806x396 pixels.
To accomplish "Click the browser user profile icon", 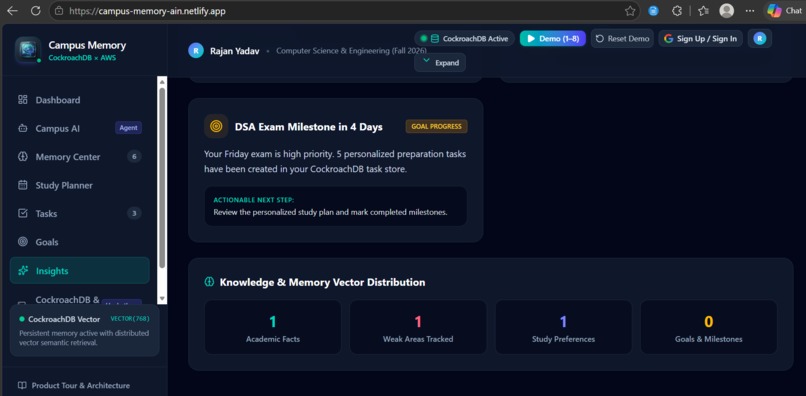I will [726, 11].
